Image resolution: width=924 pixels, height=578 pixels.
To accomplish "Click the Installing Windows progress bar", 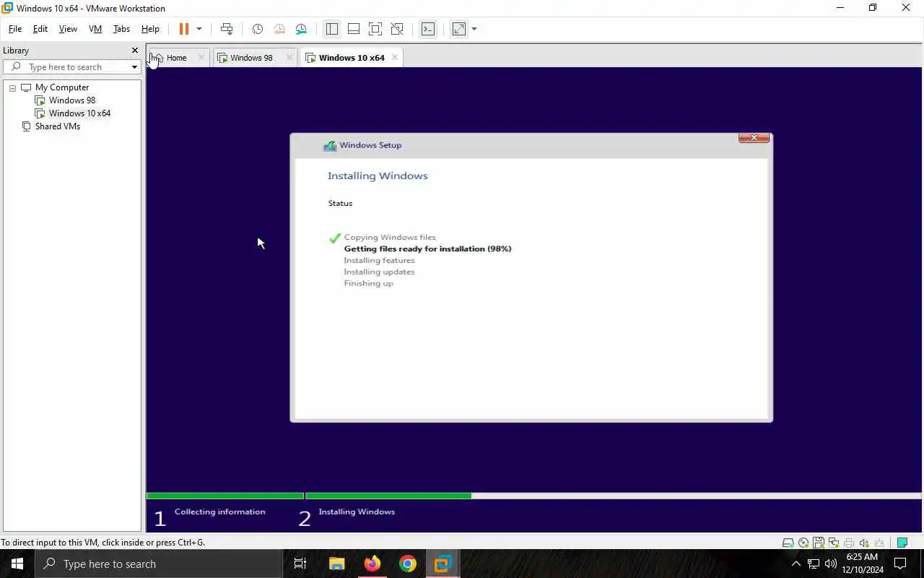I will [x=613, y=496].
